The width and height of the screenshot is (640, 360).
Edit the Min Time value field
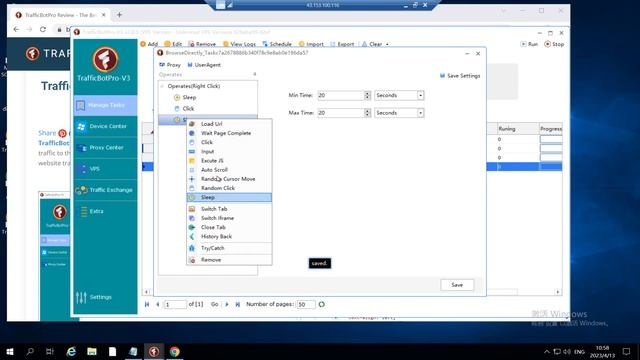(x=340, y=95)
